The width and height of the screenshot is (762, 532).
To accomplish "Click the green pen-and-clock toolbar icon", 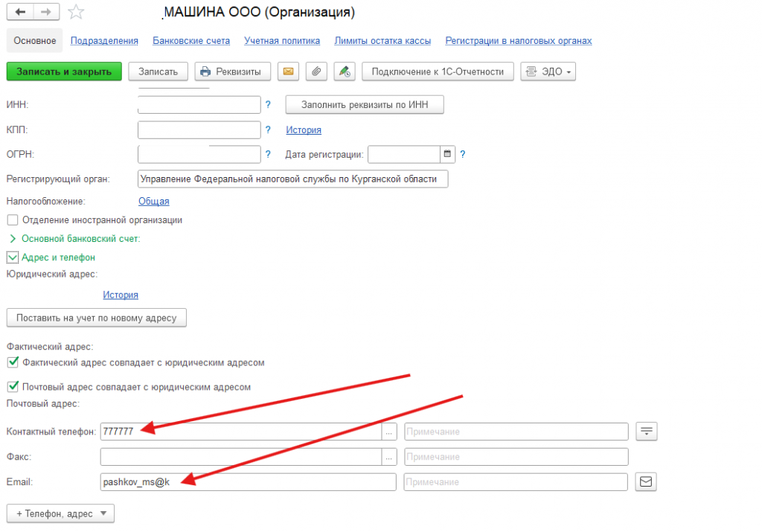I will click(x=345, y=71).
